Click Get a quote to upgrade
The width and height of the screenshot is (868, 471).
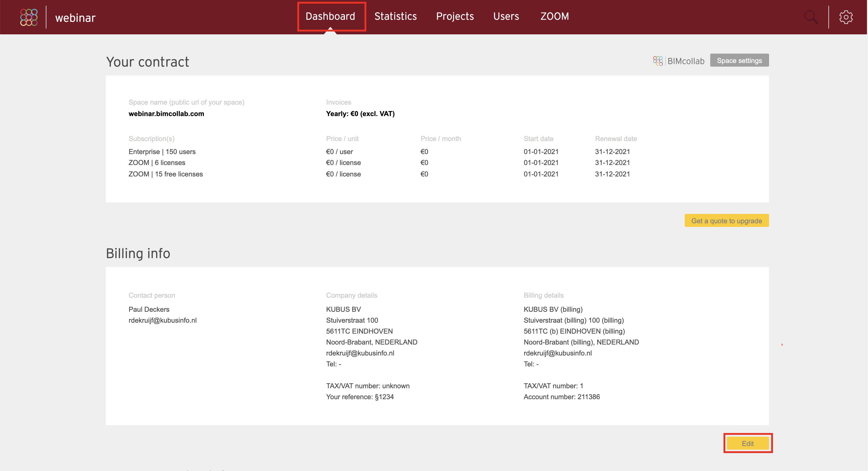point(726,221)
